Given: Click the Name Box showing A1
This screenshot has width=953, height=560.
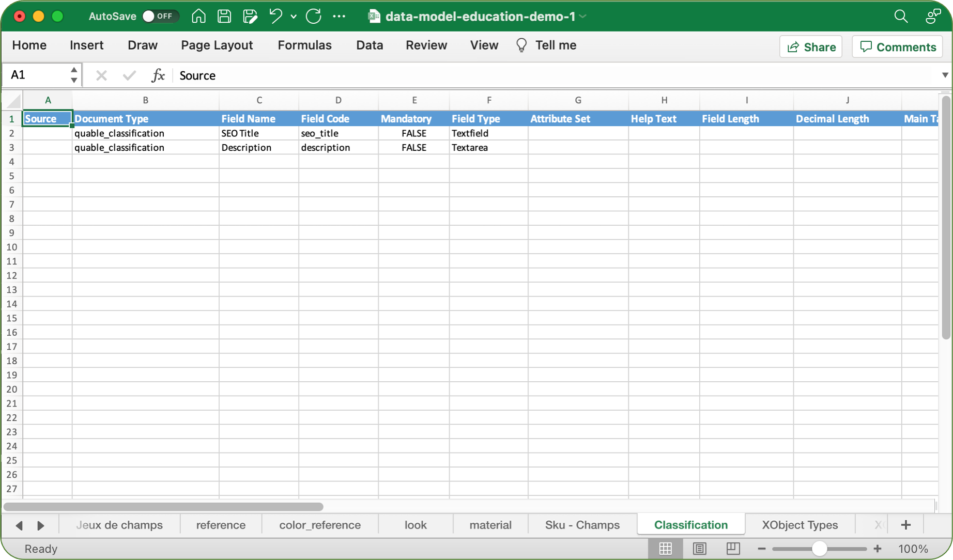Looking at the screenshot, I should [36, 75].
